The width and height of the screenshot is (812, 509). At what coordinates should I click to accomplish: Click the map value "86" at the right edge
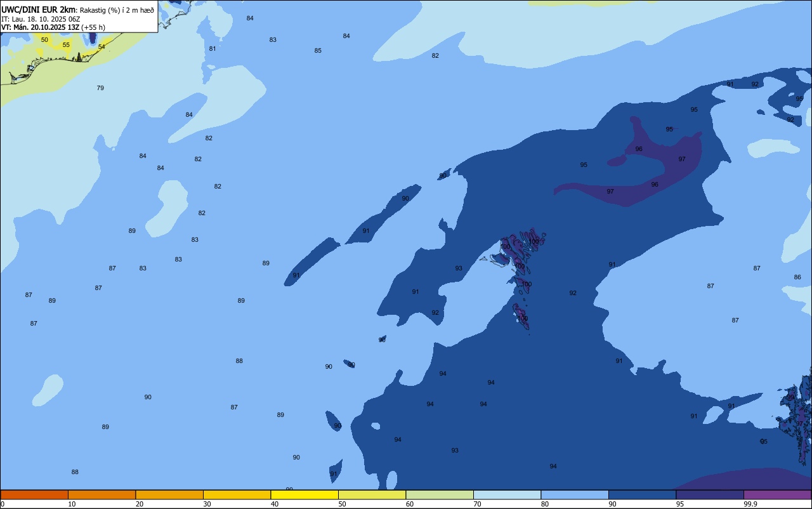click(797, 277)
